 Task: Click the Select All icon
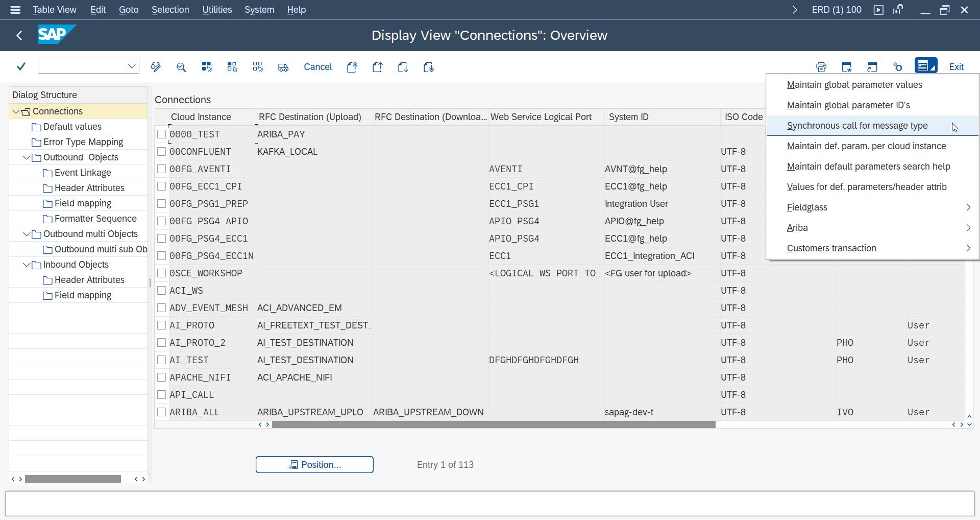pos(207,67)
